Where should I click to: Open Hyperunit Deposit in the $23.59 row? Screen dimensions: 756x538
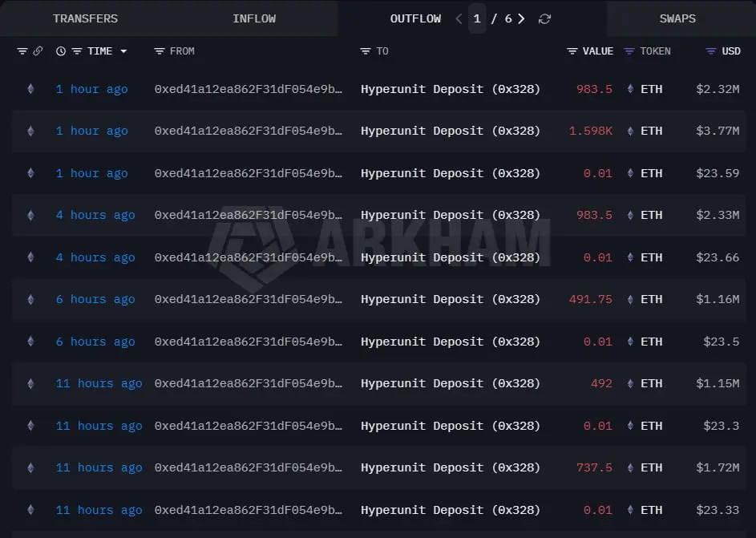(x=451, y=173)
